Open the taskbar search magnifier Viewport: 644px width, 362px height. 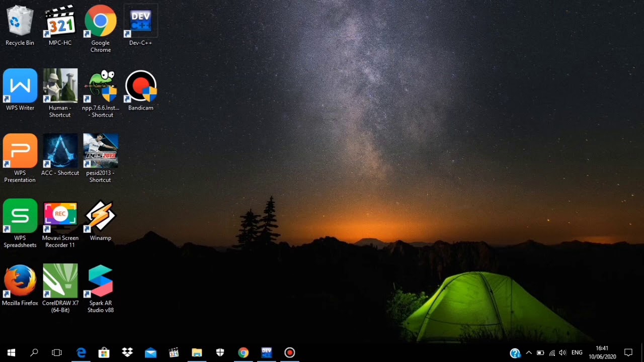34,352
